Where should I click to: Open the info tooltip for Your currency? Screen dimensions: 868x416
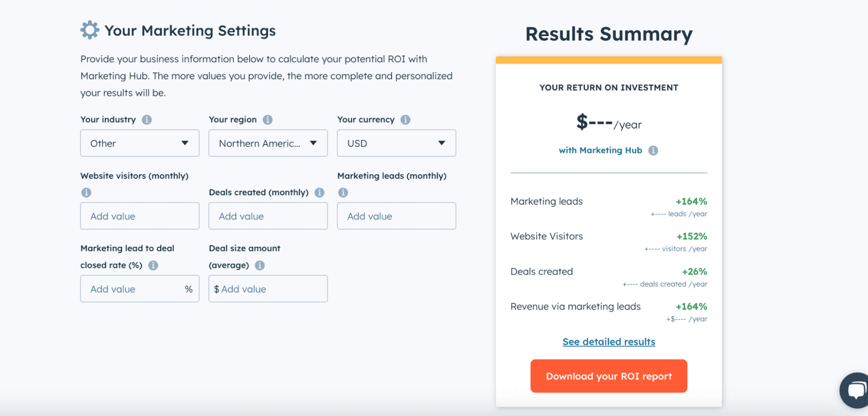coord(406,120)
